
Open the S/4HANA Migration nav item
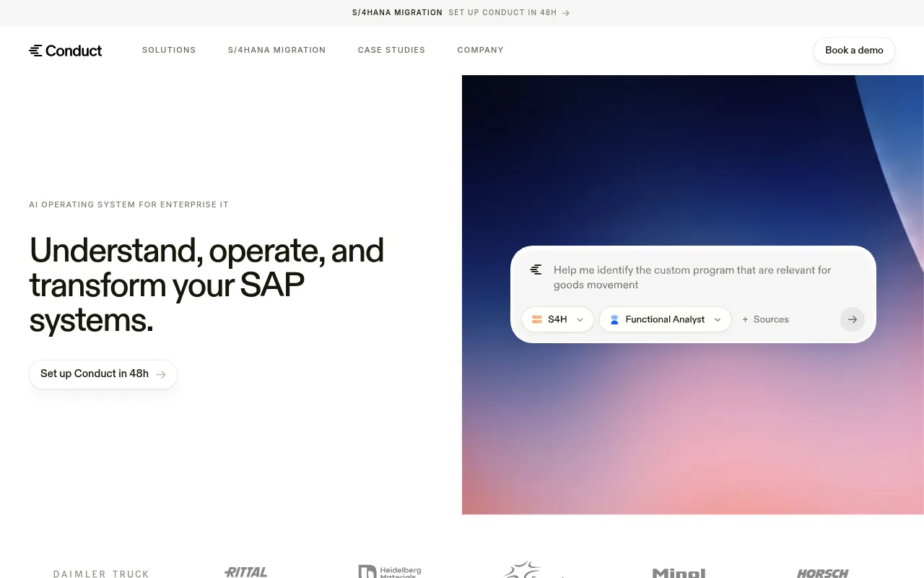[276, 50]
